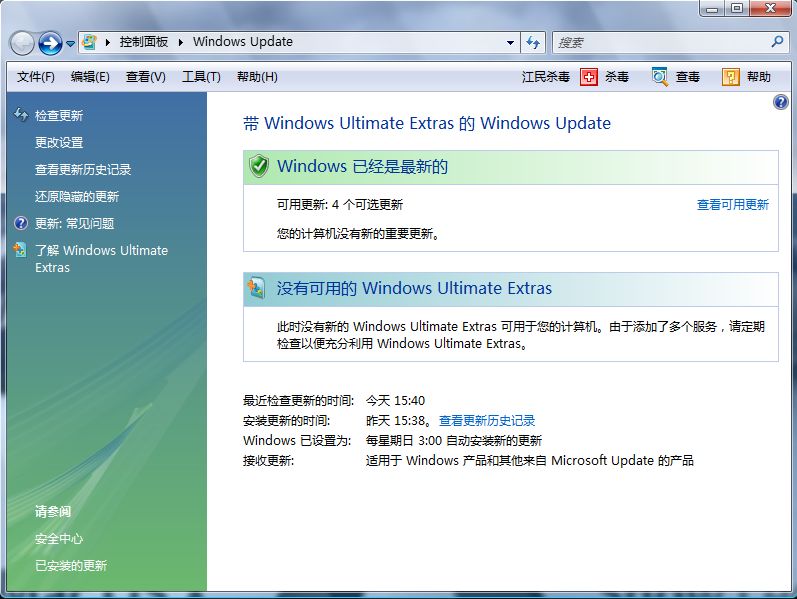Select Windows Update in the address breadcrumb
The height and width of the screenshot is (599, 797).
[242, 42]
